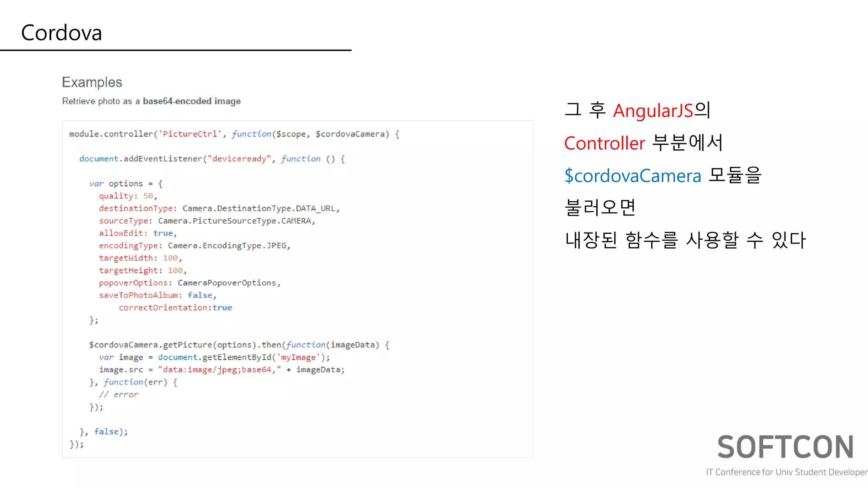Click the popoverOptions: CameraPopoverOptions line
This screenshot has height=488, width=868.
pos(189,283)
